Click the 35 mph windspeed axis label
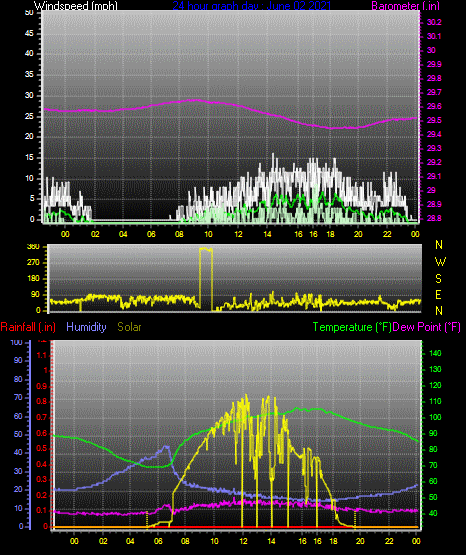The width and height of the screenshot is (466, 555). click(x=29, y=75)
